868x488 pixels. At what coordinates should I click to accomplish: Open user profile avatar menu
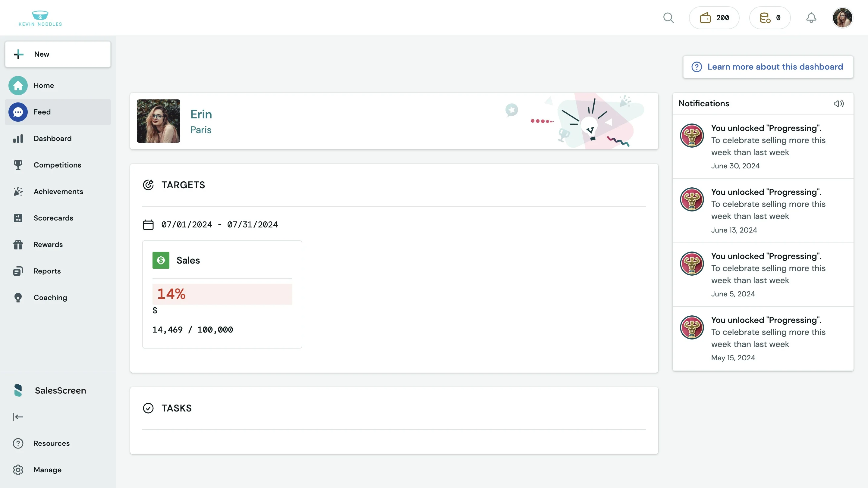(842, 18)
